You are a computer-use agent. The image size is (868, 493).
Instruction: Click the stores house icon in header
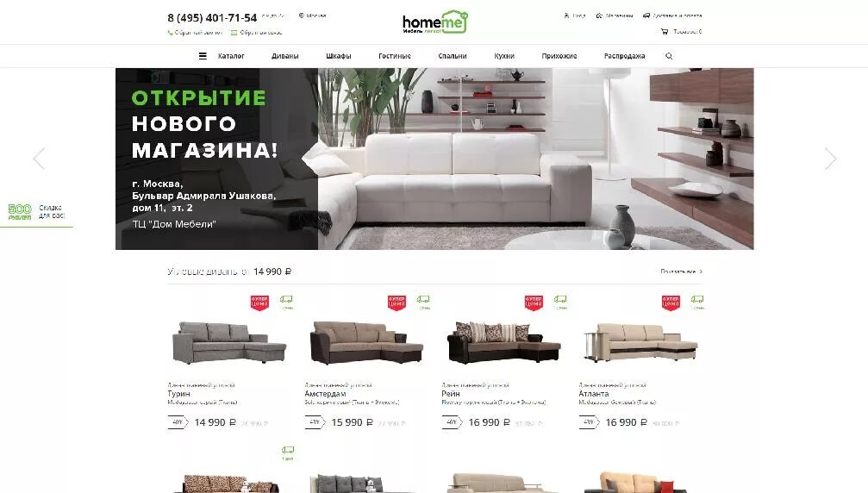599,16
